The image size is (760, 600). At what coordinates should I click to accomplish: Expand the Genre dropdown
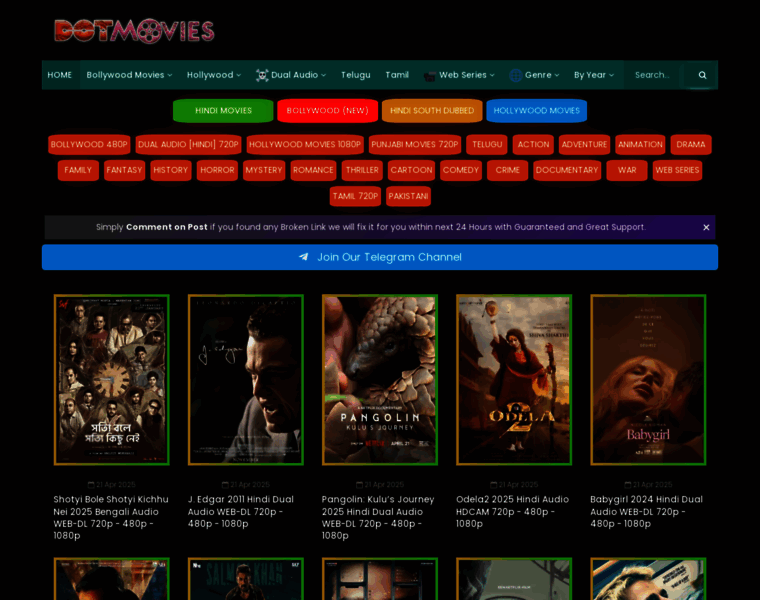(534, 75)
